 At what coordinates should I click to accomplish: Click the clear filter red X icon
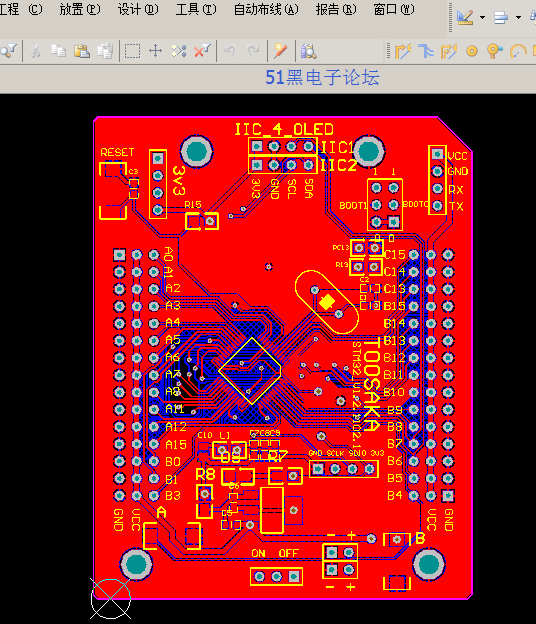(x=202, y=51)
